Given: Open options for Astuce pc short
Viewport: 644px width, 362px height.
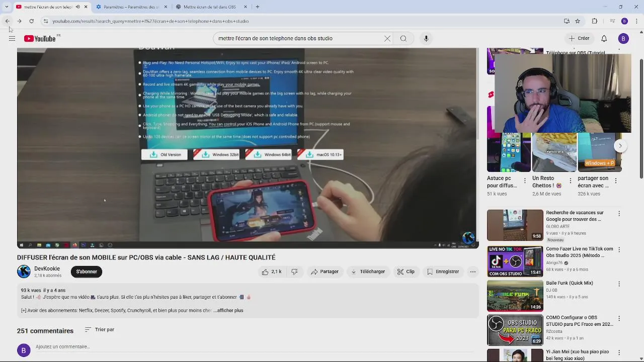Looking at the screenshot, I should (x=525, y=180).
